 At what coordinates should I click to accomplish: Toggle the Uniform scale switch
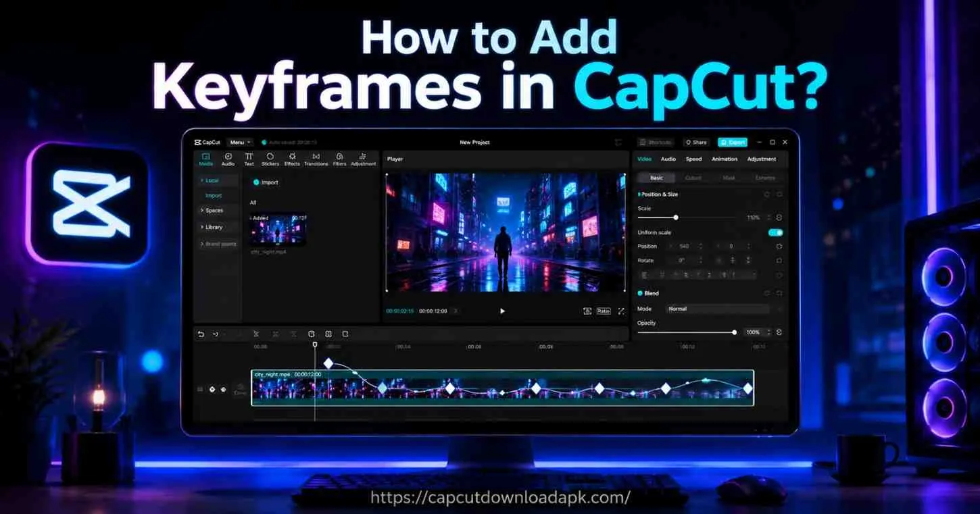[x=775, y=232]
